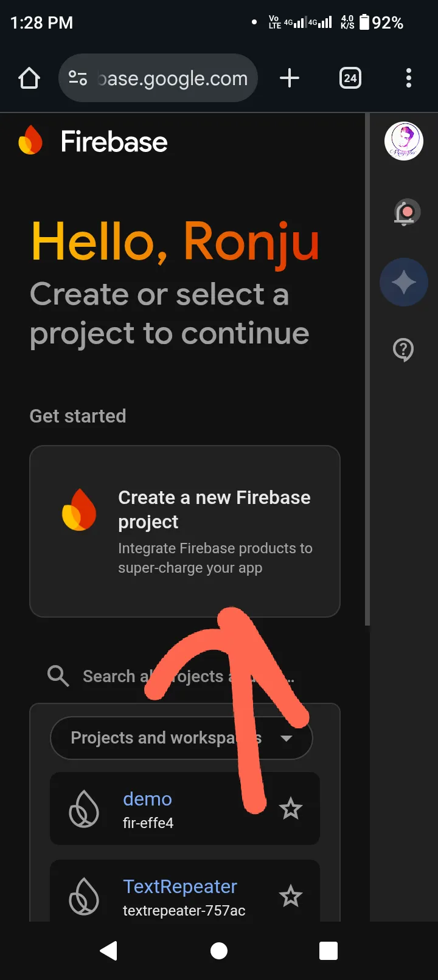
Task: Open the Gemini sparkle assistant
Action: pos(403,282)
